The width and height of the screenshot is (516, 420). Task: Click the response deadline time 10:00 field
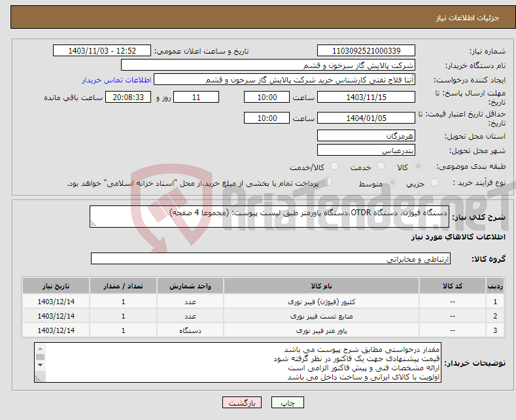[267, 97]
